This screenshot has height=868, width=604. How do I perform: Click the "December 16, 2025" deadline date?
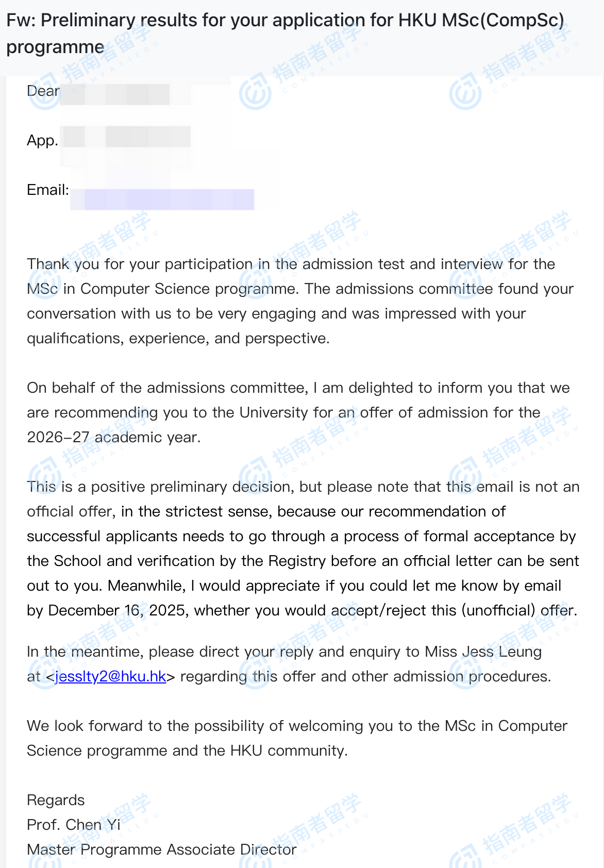point(116,610)
